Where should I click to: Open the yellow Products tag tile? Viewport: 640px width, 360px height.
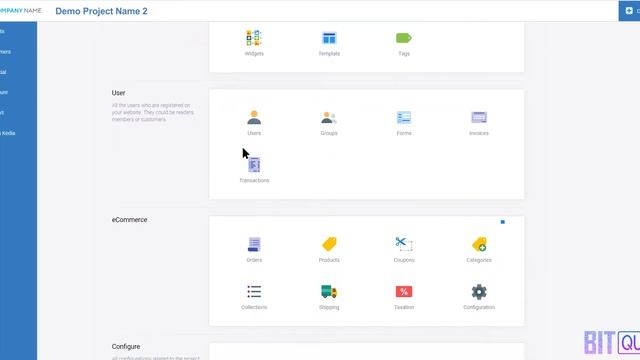(329, 249)
